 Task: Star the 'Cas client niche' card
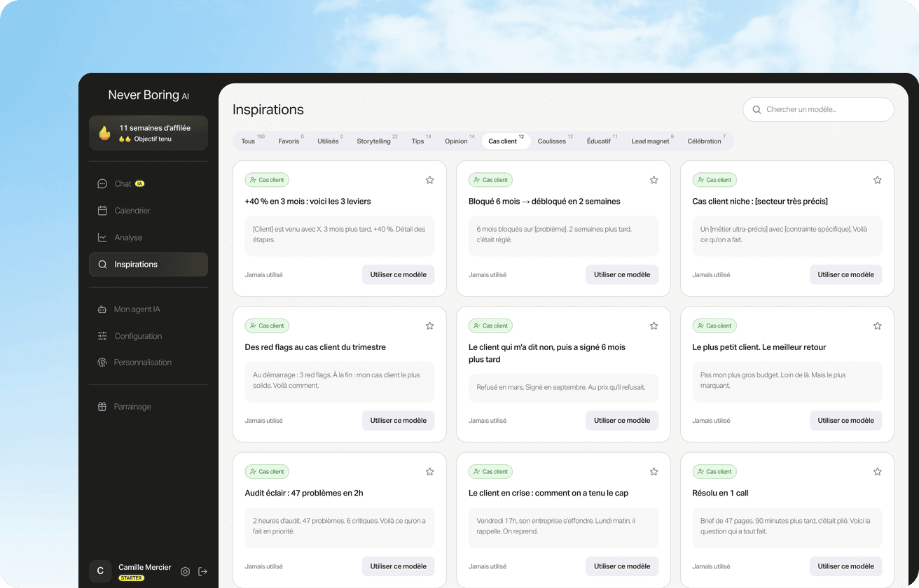click(878, 180)
